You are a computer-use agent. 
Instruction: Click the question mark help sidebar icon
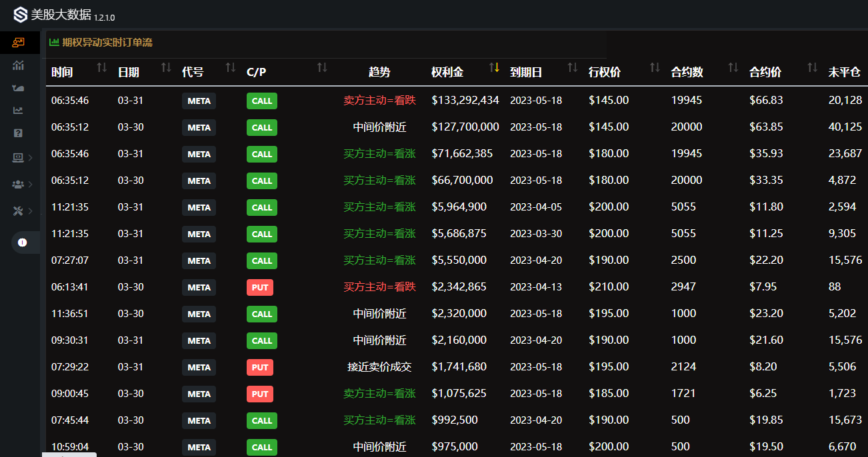[x=18, y=133]
